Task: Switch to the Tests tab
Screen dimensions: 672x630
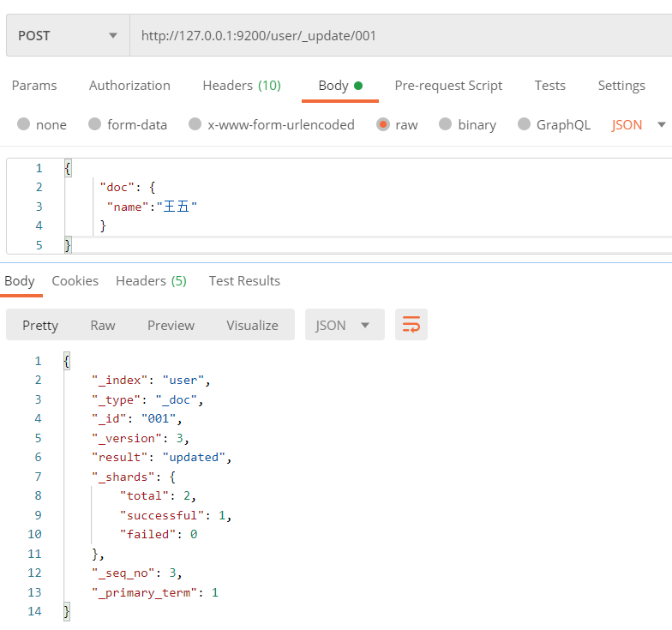Action: pos(550,86)
